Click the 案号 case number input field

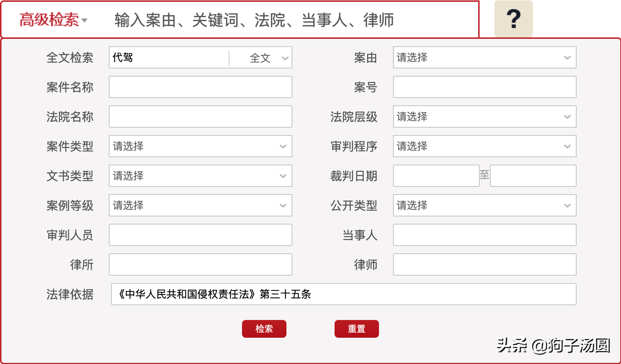[x=484, y=87]
